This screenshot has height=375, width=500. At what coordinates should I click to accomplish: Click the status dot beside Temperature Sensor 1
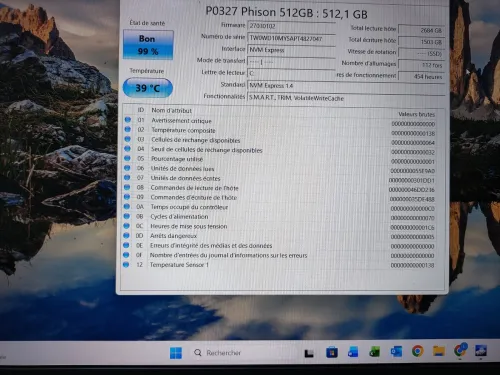[x=126, y=265]
